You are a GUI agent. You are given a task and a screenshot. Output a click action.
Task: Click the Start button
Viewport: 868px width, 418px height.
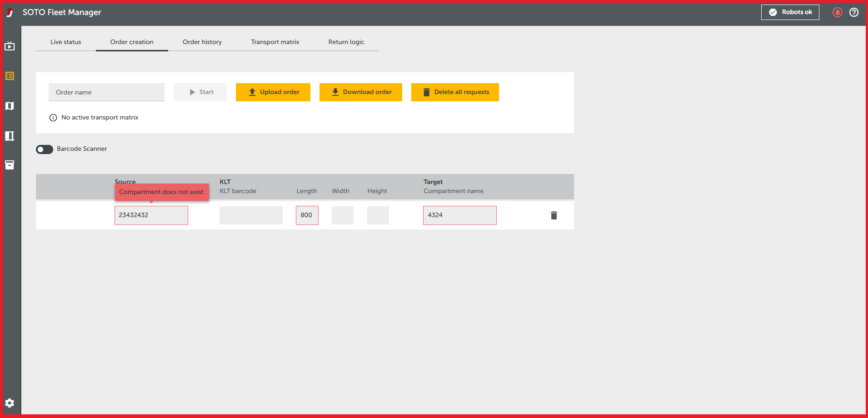(x=200, y=92)
